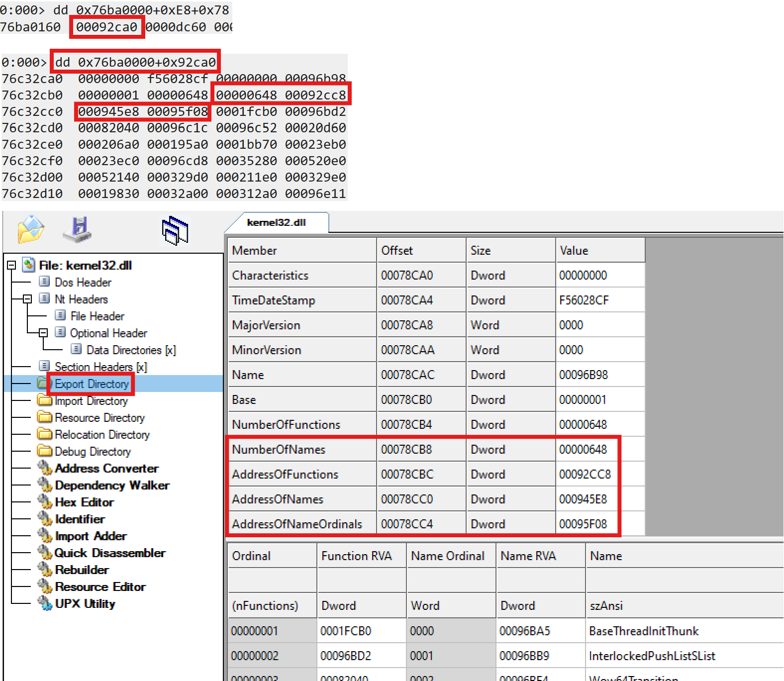Open the Hex Editor entry
The height and width of the screenshot is (681, 784).
[84, 502]
